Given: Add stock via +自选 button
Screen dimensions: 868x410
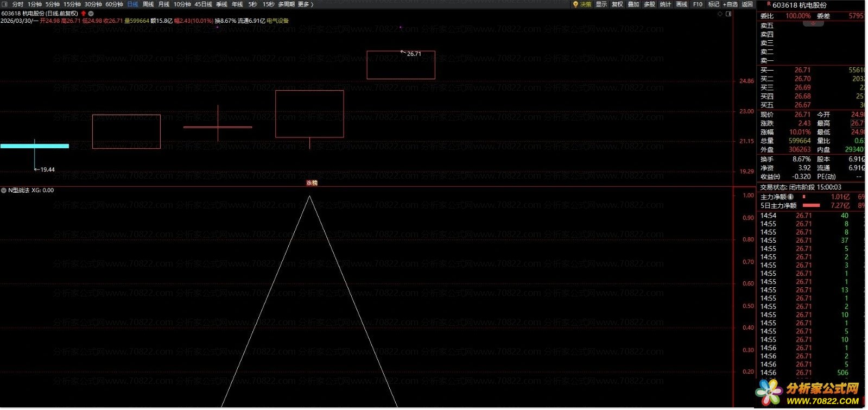Looking at the screenshot, I should (x=731, y=4).
